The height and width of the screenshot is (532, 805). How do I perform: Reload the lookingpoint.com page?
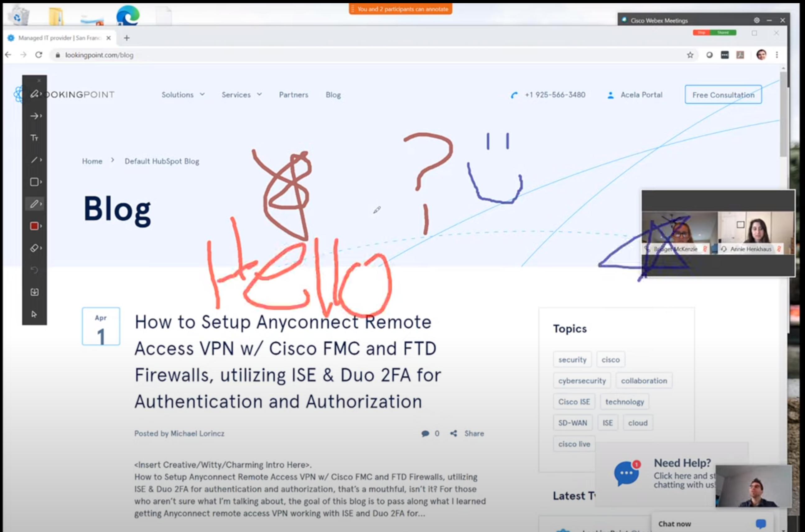pyautogui.click(x=39, y=55)
